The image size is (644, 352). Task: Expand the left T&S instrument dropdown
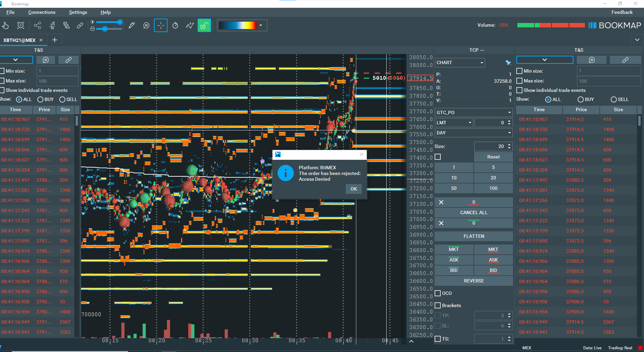(16, 60)
